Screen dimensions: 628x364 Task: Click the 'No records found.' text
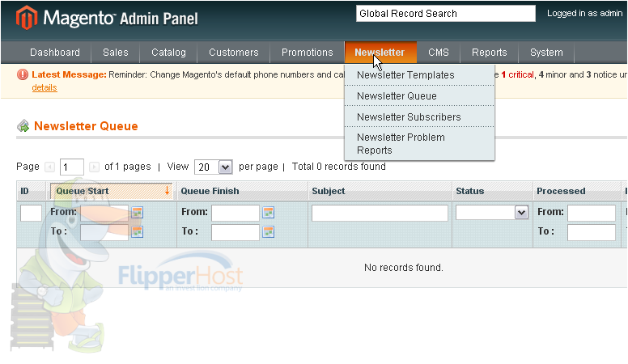click(x=404, y=268)
